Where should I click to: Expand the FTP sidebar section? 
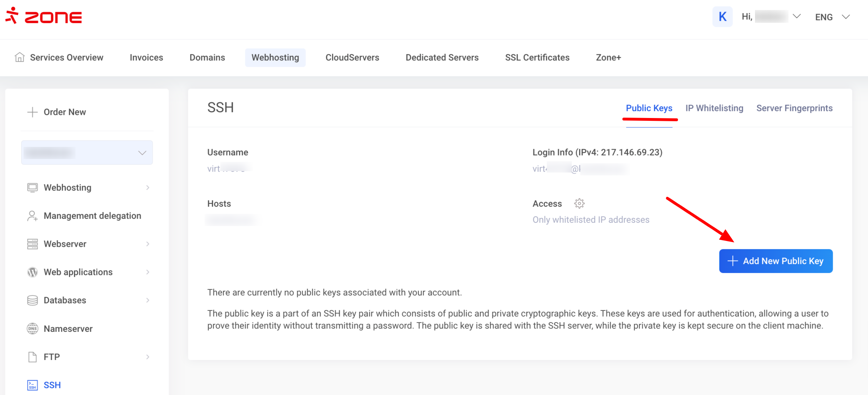(148, 357)
